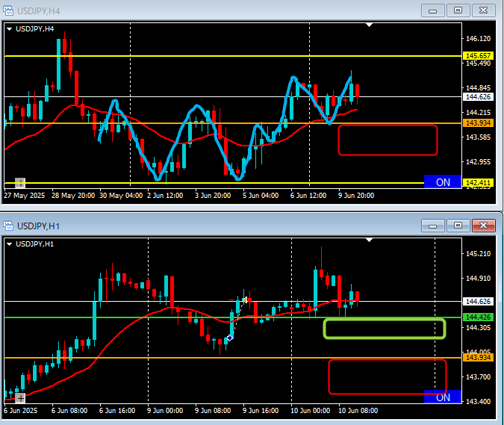Viewport: 504px width, 425px height.
Task: Click the USDJPY,H4 title bar text
Action: (x=39, y=11)
